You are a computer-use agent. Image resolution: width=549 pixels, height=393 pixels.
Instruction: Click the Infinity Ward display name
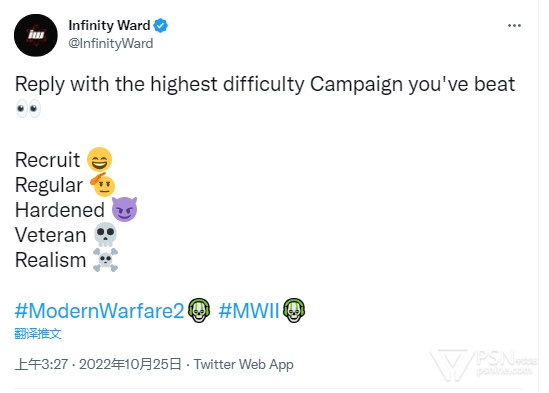(109, 25)
